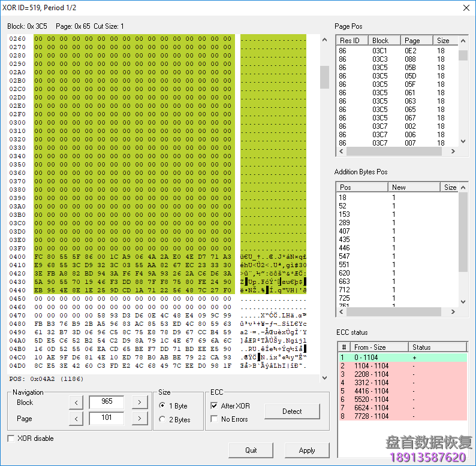Toggle the XOR disable checkbox
Image resolution: width=476 pixels, height=466 pixels.
(x=11, y=438)
